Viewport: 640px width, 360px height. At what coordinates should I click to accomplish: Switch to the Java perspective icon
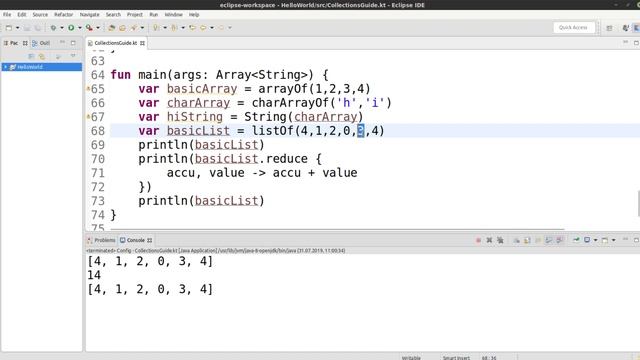(x=625, y=28)
